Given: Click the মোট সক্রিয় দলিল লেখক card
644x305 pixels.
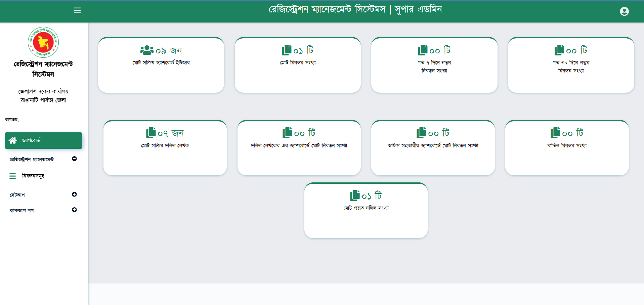Looking at the screenshot, I should [x=165, y=148].
